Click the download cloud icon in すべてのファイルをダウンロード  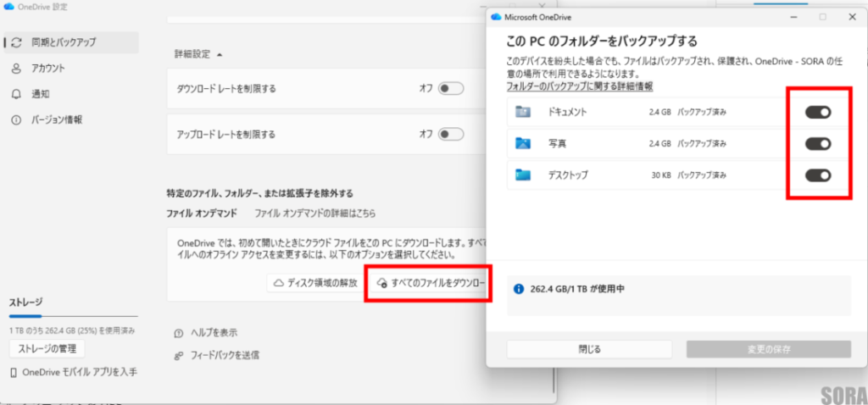(381, 283)
